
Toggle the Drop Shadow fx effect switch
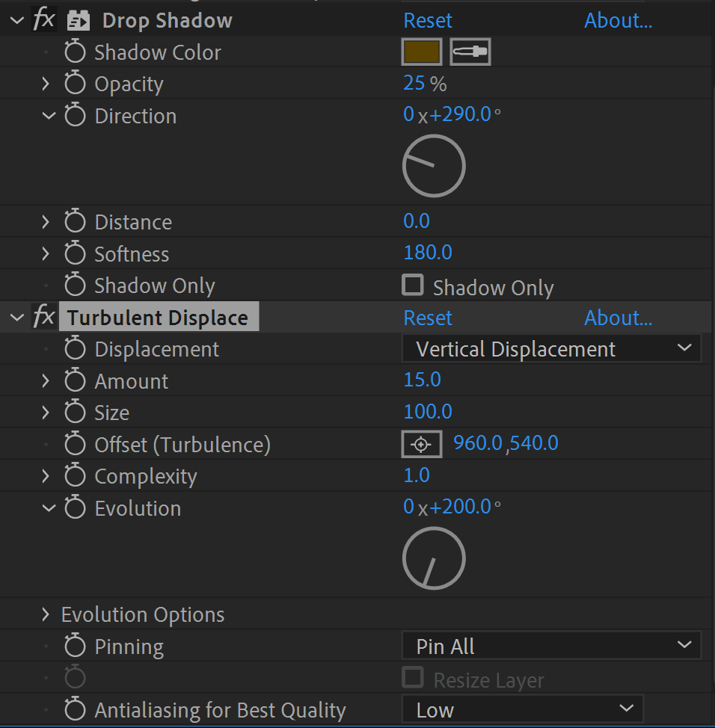[44, 20]
